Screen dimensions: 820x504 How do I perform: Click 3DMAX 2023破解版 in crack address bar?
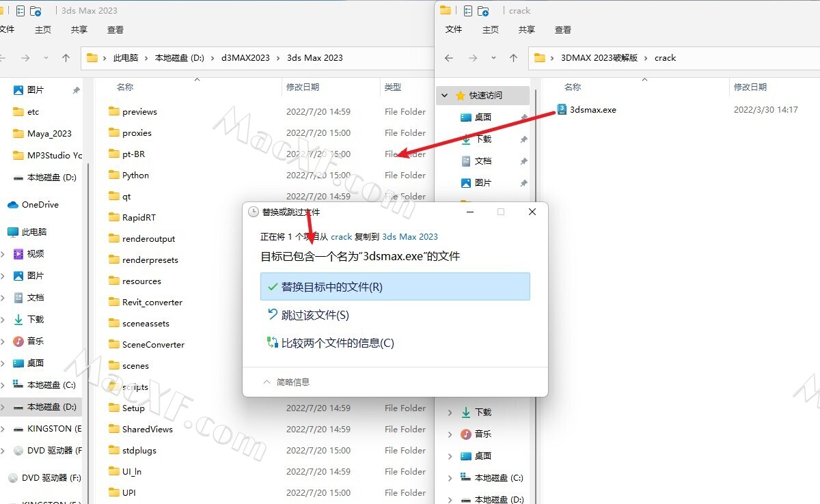(599, 58)
